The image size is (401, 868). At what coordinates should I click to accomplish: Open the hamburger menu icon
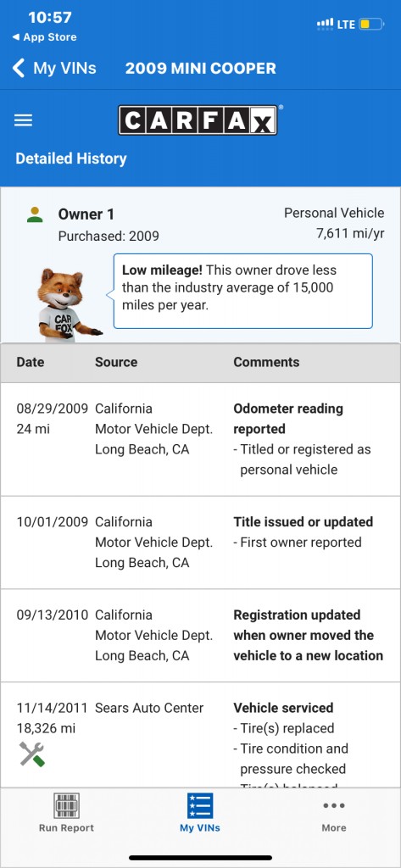tap(23, 120)
